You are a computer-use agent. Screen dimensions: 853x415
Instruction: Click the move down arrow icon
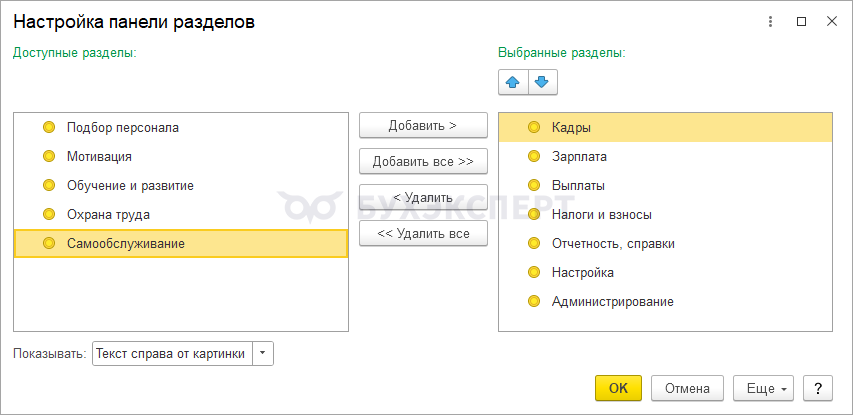pos(543,82)
